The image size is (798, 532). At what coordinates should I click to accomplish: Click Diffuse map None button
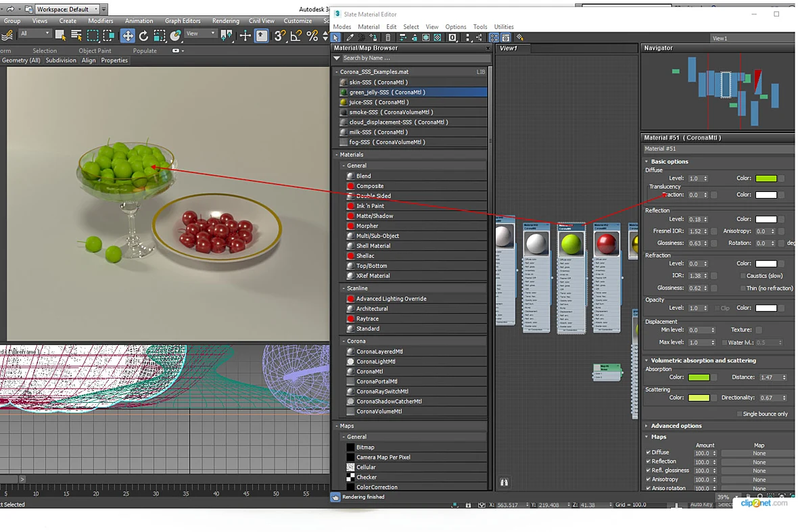pos(759,453)
